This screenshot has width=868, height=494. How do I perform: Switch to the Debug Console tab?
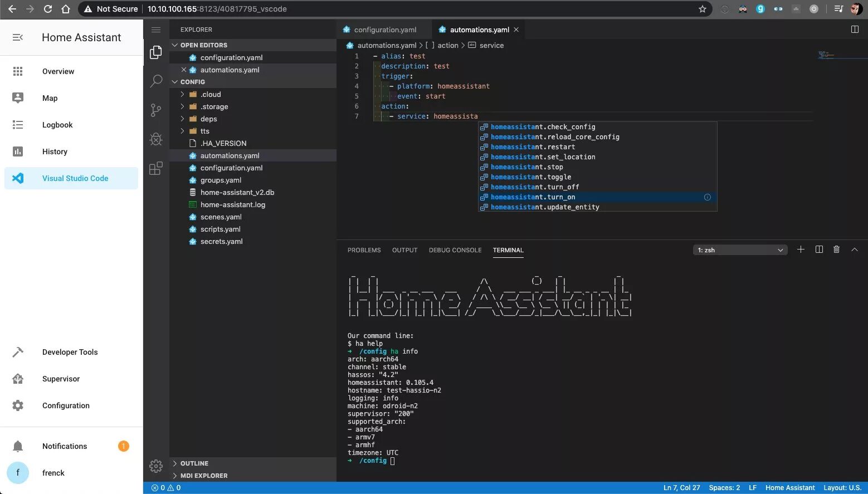(455, 250)
